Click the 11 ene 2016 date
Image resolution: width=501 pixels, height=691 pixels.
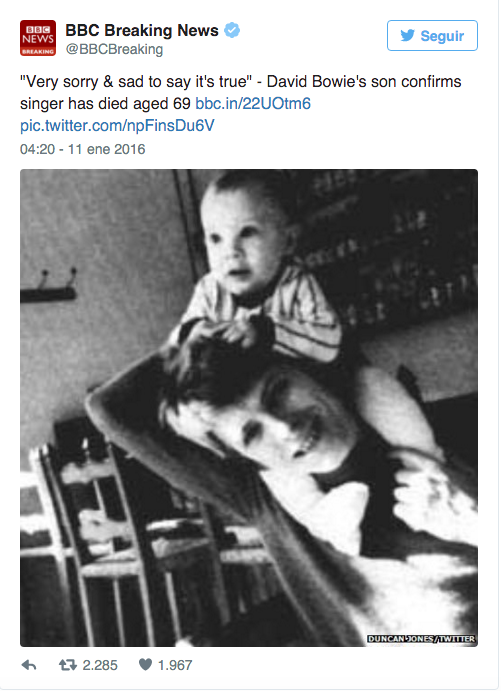pyautogui.click(x=106, y=149)
